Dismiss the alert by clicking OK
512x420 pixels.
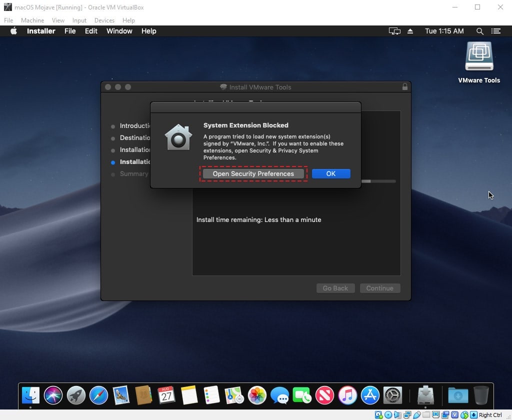[330, 173]
